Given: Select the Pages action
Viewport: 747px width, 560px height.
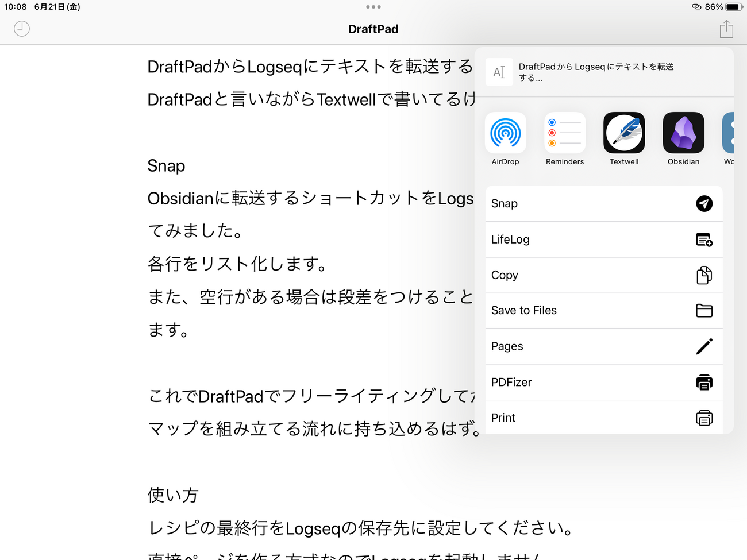Looking at the screenshot, I should pos(604,346).
